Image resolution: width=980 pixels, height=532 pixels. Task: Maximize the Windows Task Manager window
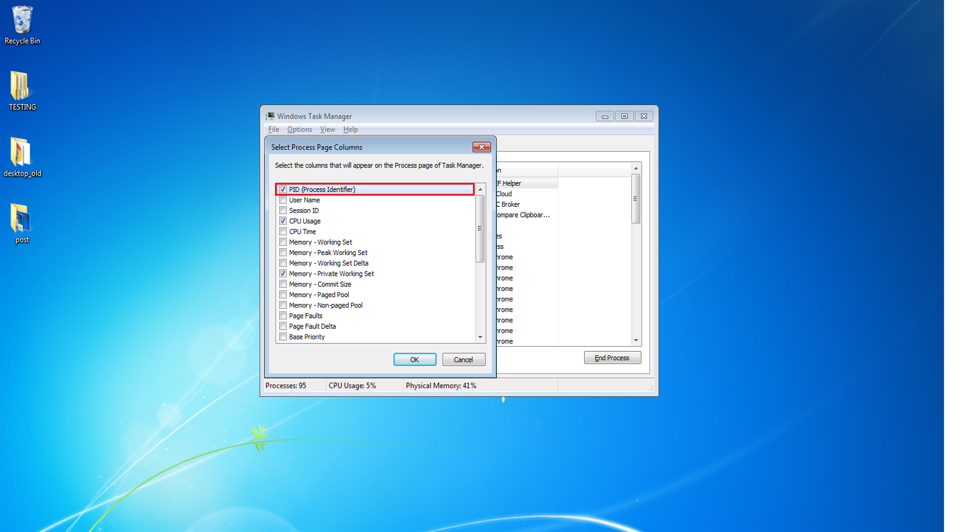(x=624, y=116)
